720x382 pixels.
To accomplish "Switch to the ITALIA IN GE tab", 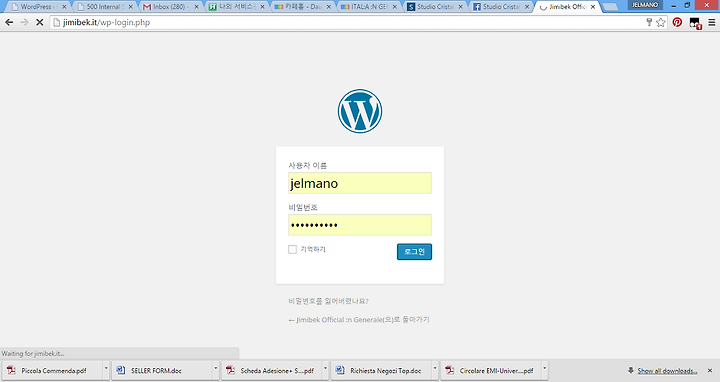I will pos(369,7).
